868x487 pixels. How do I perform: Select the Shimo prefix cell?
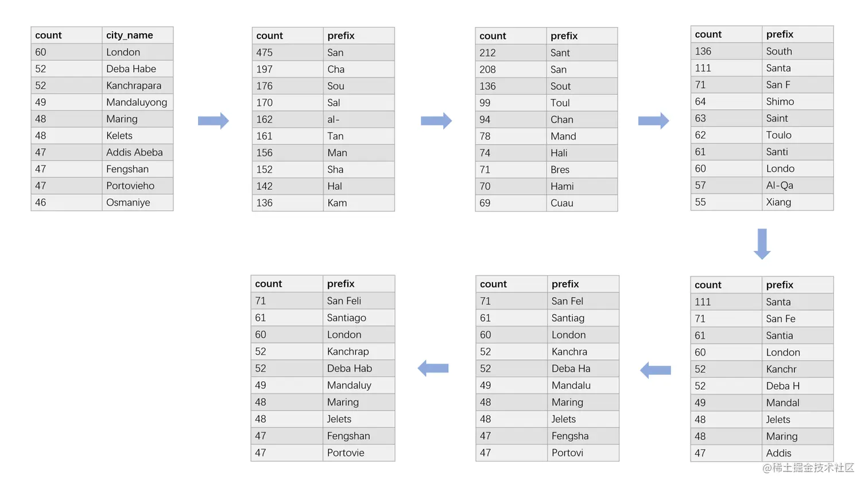point(798,101)
